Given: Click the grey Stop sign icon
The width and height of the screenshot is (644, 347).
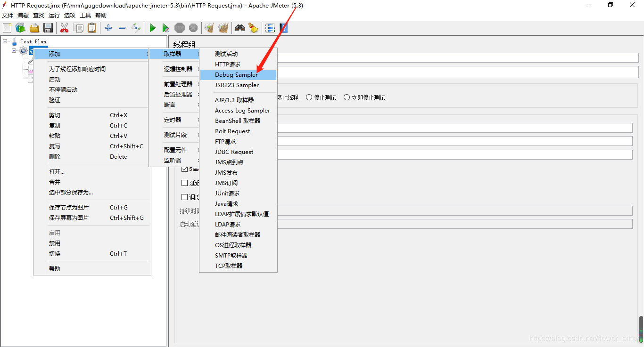Looking at the screenshot, I should (180, 28).
